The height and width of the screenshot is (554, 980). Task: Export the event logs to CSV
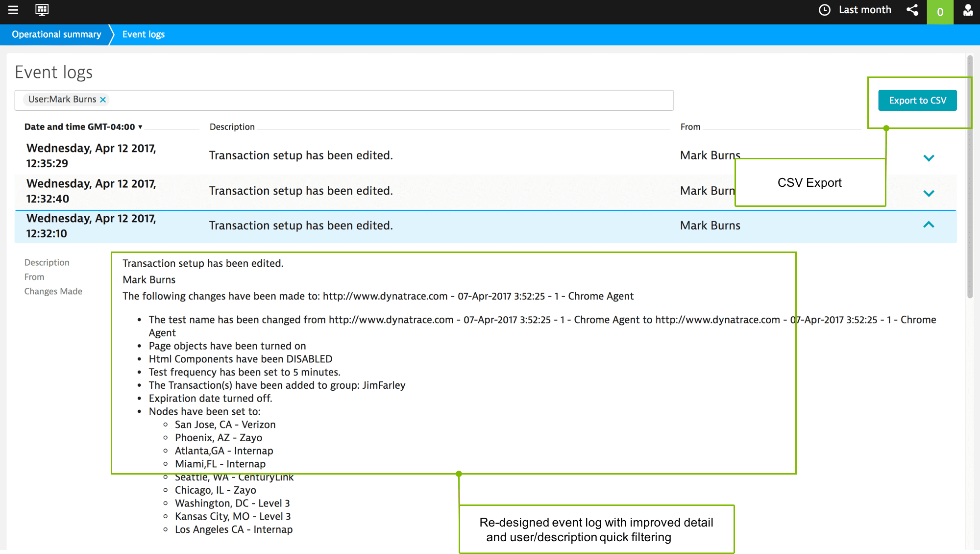pyautogui.click(x=917, y=100)
